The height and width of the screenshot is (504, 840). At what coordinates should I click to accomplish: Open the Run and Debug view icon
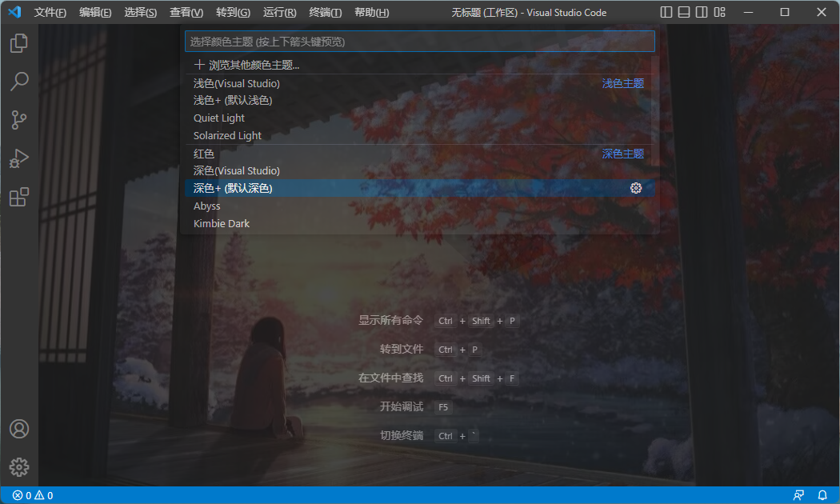point(18,158)
